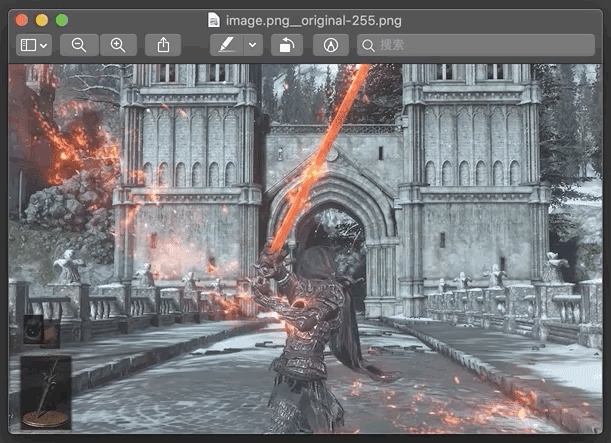Focus the 搜索 search field
Screen dimensions: 611x443
point(476,45)
